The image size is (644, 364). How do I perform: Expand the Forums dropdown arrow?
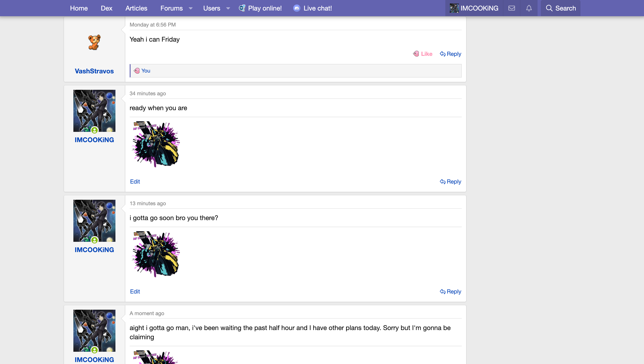(191, 8)
